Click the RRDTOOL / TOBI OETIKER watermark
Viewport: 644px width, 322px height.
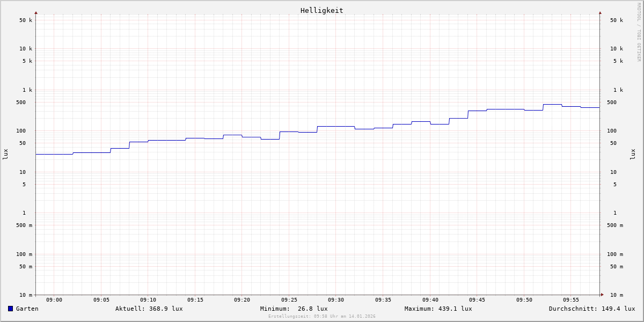pyautogui.click(x=639, y=32)
